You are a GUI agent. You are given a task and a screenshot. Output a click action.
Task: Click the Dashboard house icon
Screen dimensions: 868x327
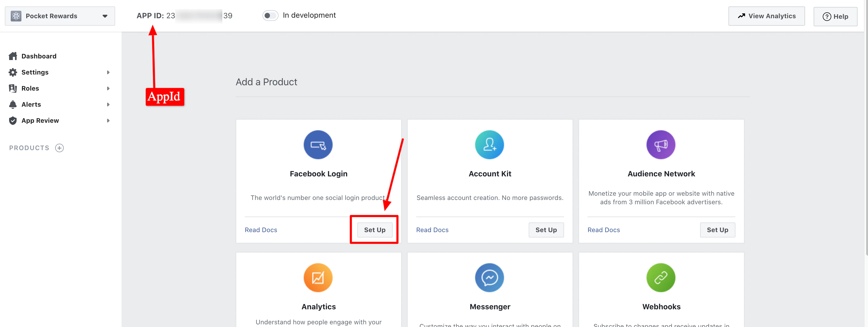(13, 56)
